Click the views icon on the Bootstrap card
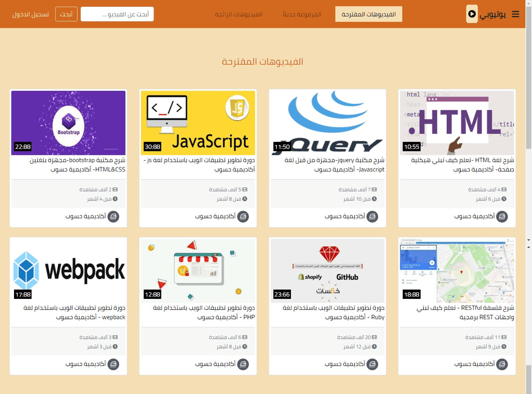Viewport: 532px width, 394px height. click(x=115, y=189)
